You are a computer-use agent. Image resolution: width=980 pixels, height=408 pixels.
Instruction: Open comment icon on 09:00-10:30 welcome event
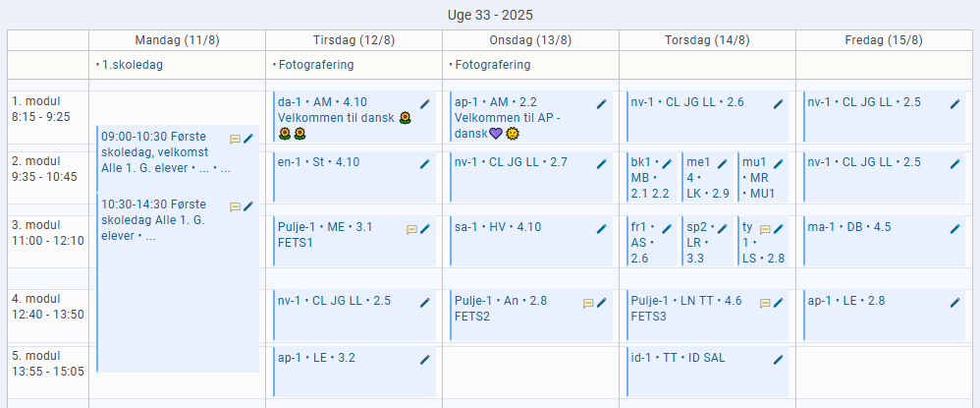(x=235, y=140)
